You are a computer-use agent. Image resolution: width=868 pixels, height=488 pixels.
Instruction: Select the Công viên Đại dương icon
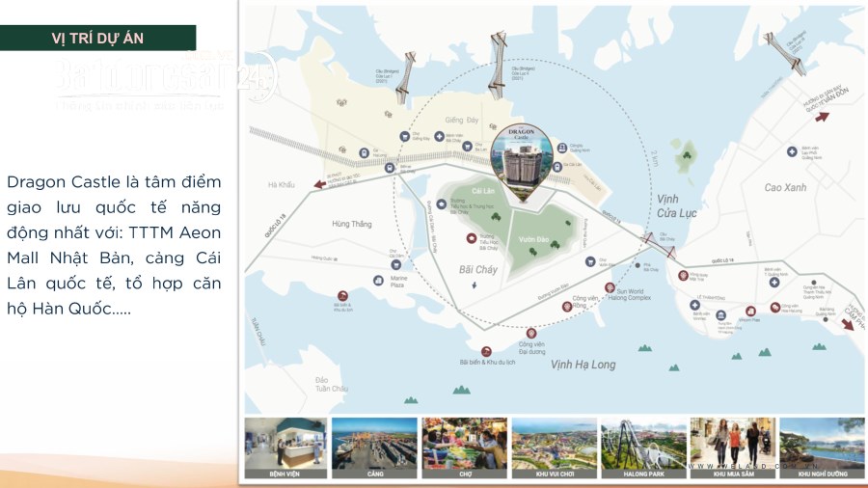click(530, 333)
